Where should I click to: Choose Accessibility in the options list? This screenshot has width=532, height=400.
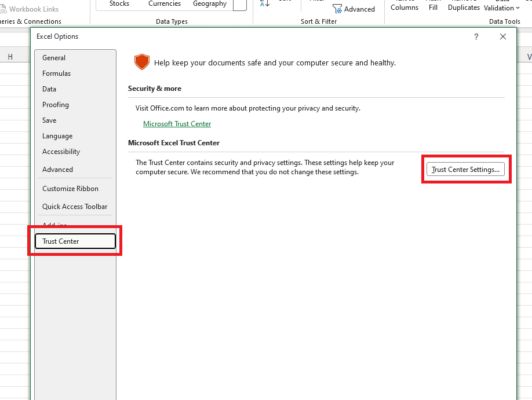point(75,152)
